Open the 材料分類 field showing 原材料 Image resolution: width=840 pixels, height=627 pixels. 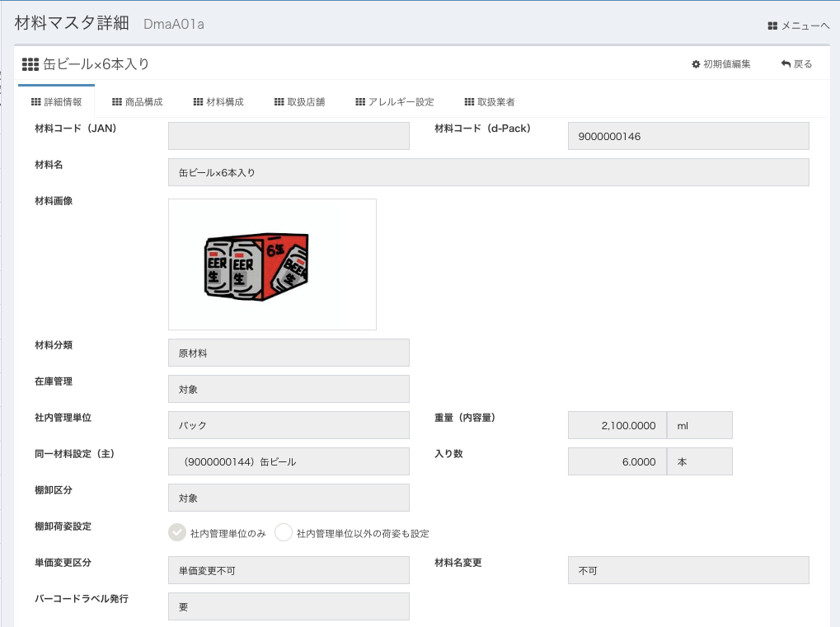[288, 353]
